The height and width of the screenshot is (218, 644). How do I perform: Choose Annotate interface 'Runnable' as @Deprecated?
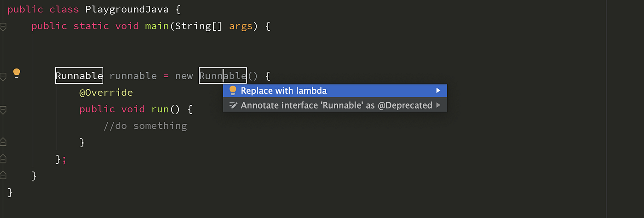[x=335, y=105]
